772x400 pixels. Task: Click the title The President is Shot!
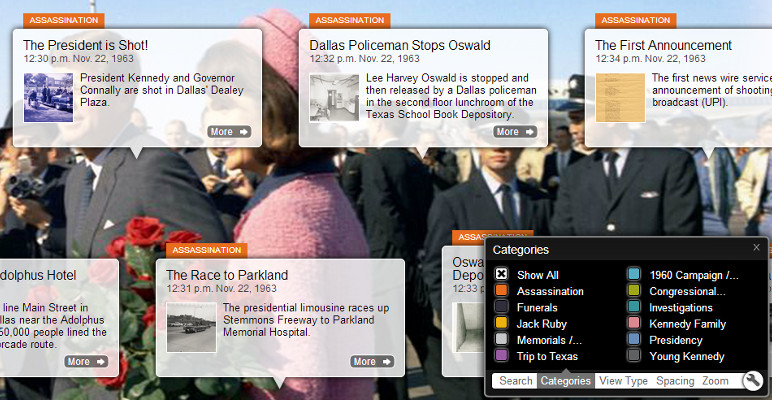coord(86,45)
